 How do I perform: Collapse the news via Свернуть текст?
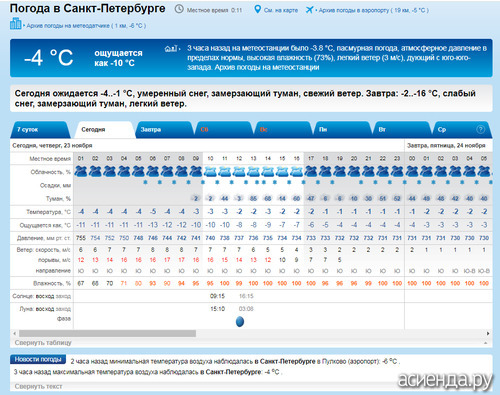38,386
